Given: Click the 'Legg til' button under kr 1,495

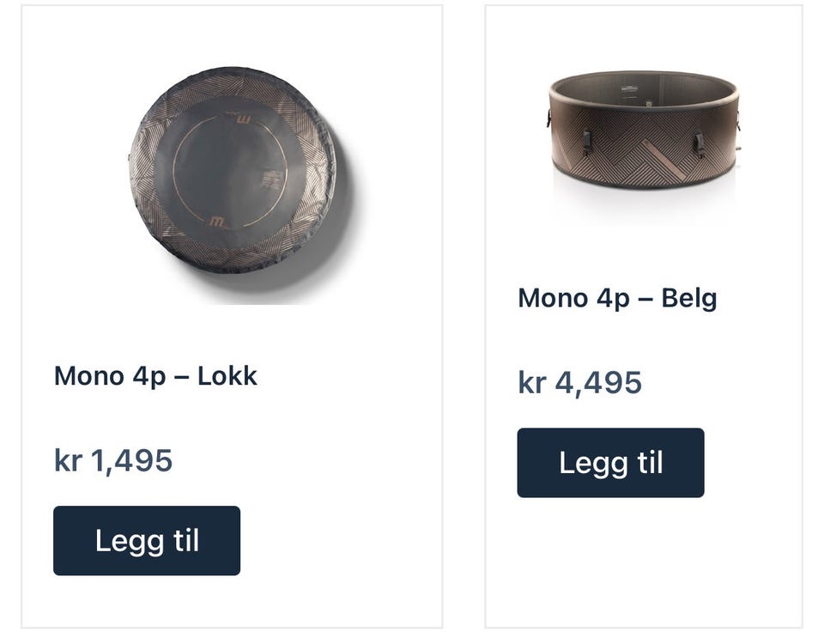Looking at the screenshot, I should [x=147, y=540].
